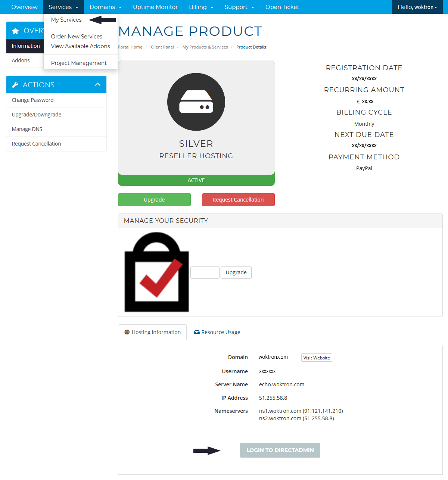
Task: Click the star icon in Overview panel
Action: pyautogui.click(x=15, y=31)
